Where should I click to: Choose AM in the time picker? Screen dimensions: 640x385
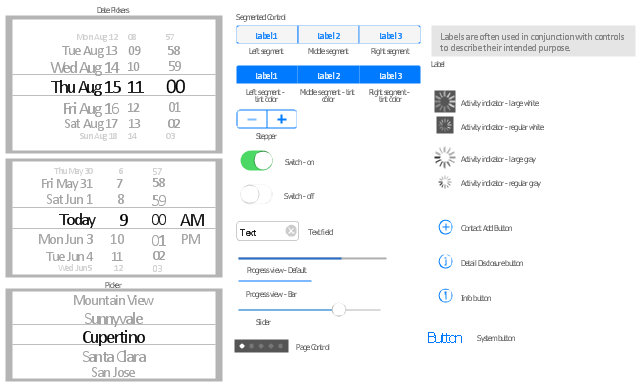click(192, 220)
